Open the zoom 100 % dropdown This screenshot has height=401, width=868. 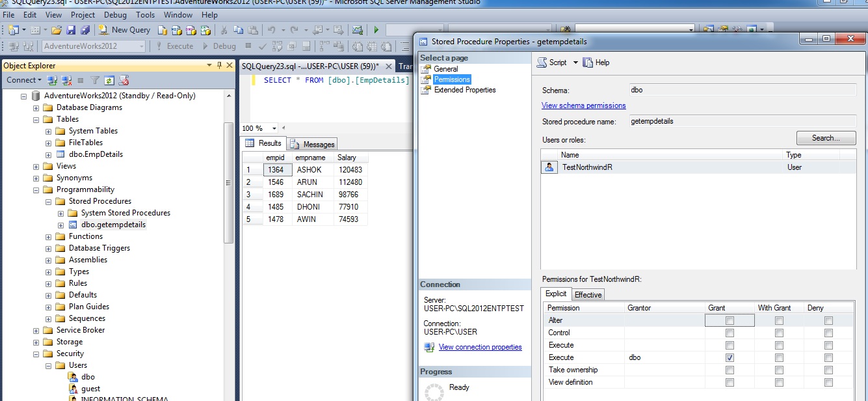274,128
